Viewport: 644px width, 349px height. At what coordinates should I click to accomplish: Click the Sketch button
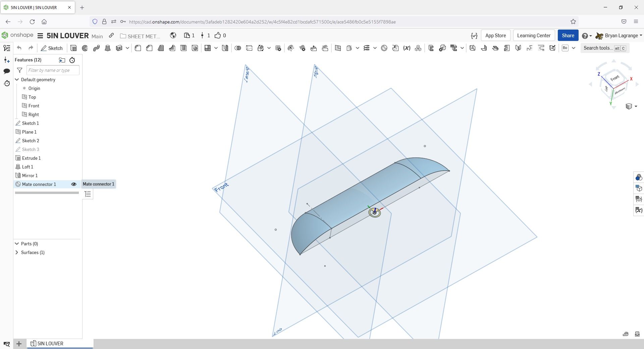[52, 48]
